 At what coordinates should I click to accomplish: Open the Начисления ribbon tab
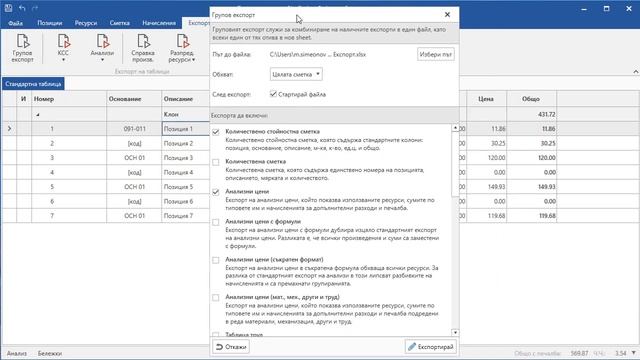click(159, 23)
